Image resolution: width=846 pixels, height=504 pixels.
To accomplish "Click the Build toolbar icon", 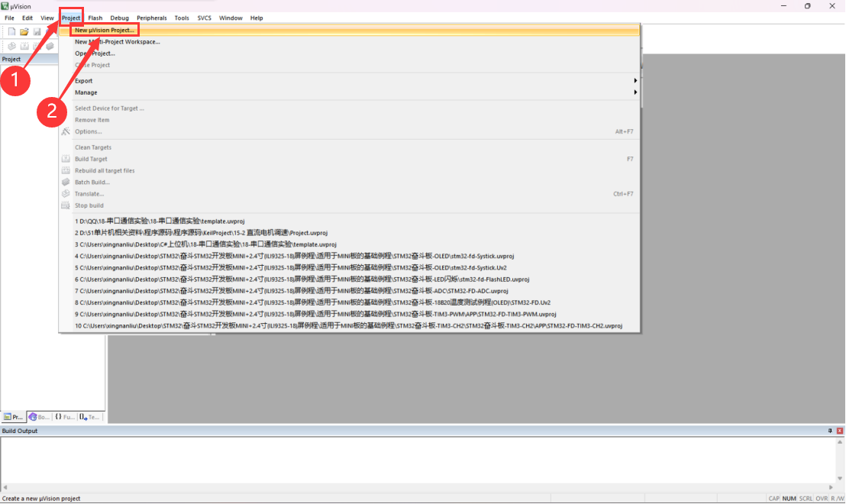I will [24, 47].
